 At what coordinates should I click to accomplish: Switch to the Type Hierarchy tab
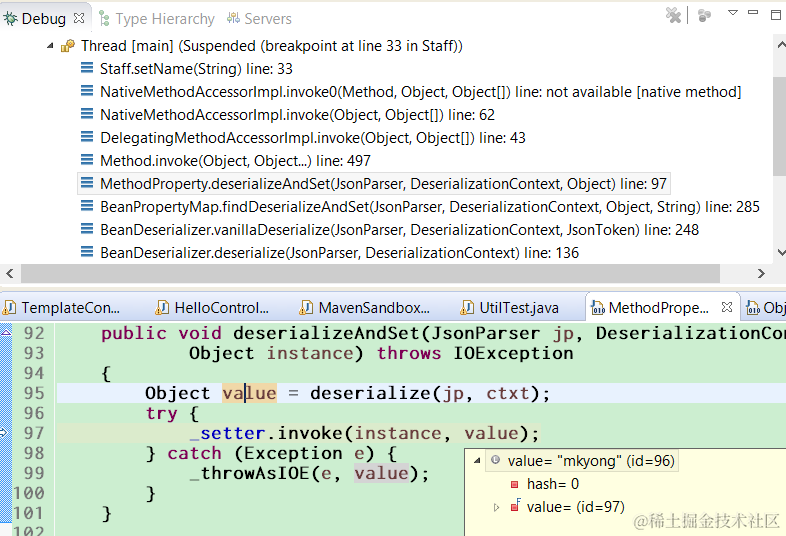tap(156, 19)
